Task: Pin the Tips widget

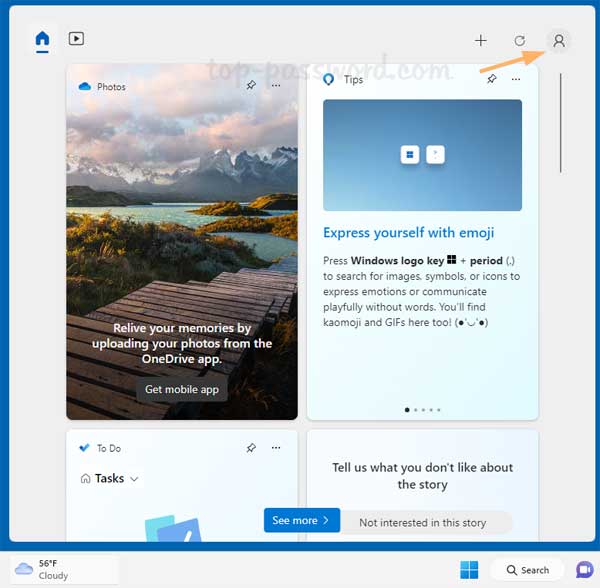Action: [492, 79]
